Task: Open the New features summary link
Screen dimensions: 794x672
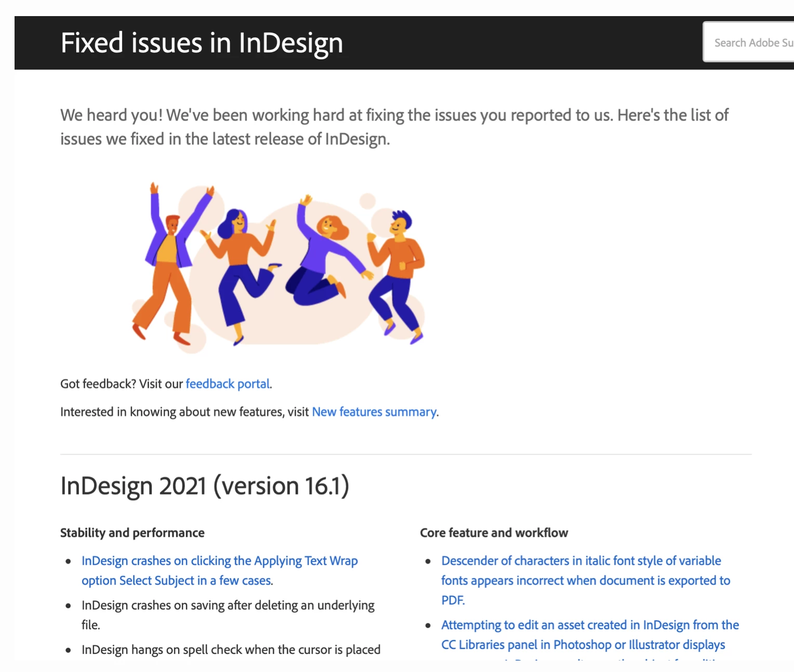Action: [374, 412]
